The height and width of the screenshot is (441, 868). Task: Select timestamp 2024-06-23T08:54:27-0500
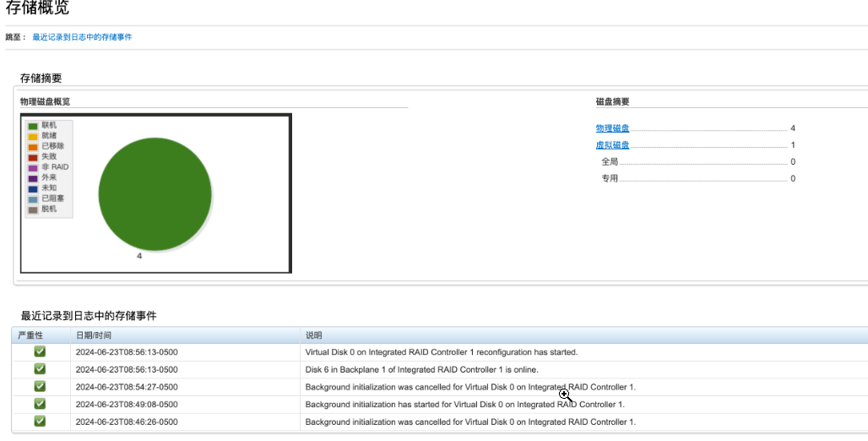127,387
